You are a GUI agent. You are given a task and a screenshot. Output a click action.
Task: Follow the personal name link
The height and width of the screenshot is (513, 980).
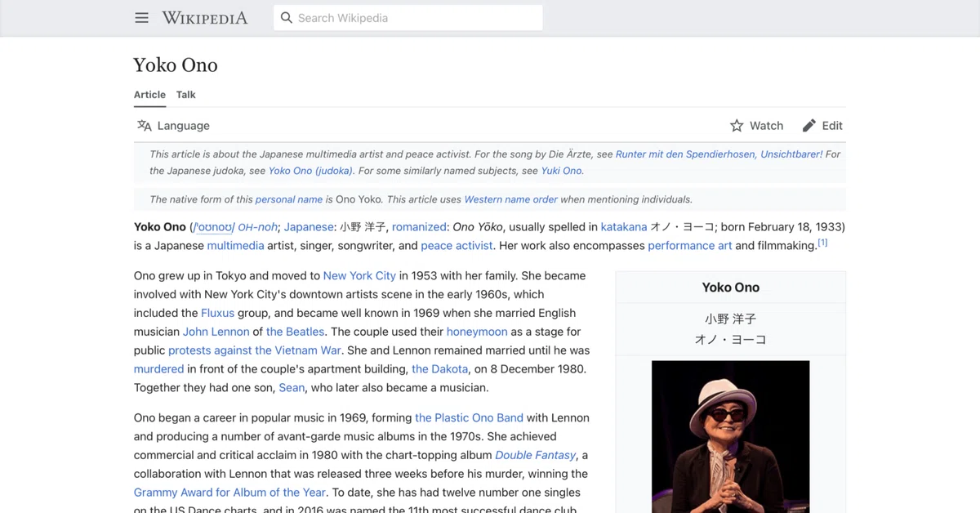point(289,199)
